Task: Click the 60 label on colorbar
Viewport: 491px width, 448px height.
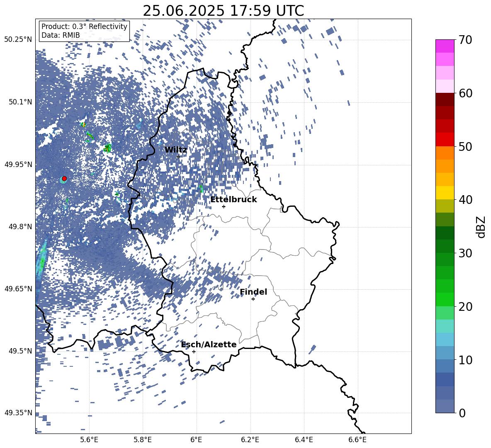Action: pyautogui.click(x=465, y=93)
